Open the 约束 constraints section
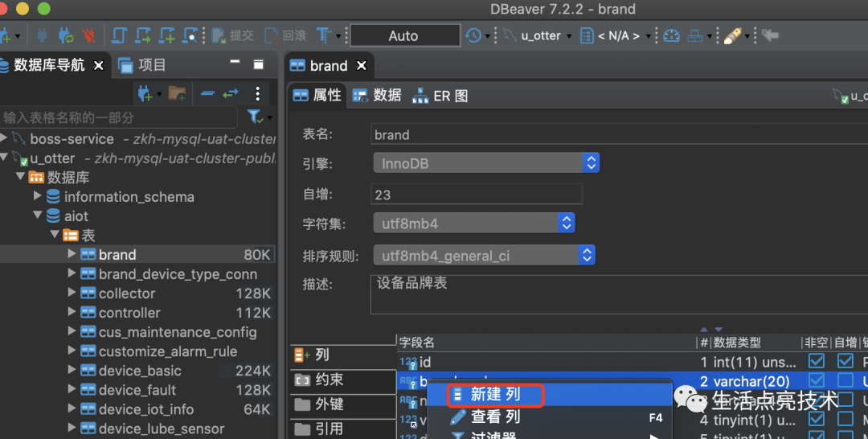This screenshot has height=439, width=868. pyautogui.click(x=343, y=380)
